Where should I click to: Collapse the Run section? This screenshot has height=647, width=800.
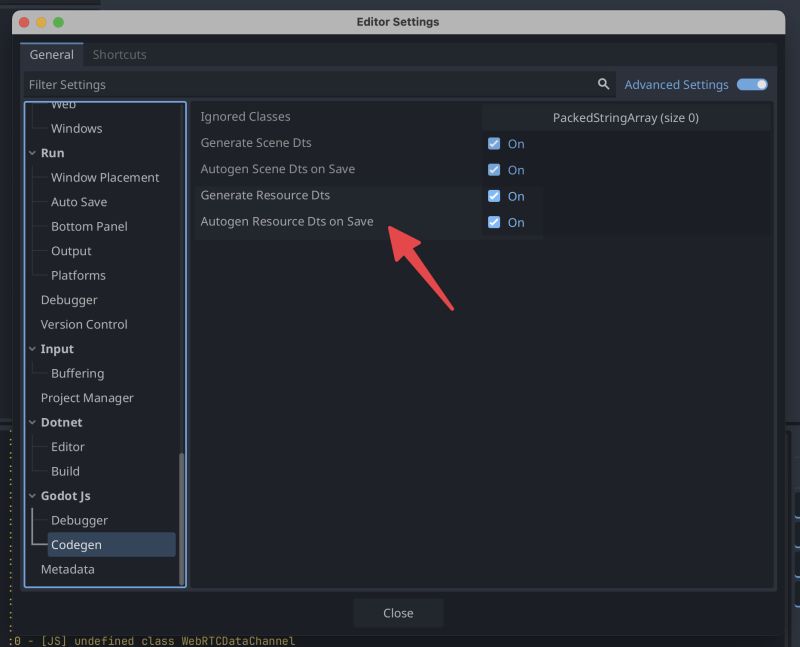33,152
